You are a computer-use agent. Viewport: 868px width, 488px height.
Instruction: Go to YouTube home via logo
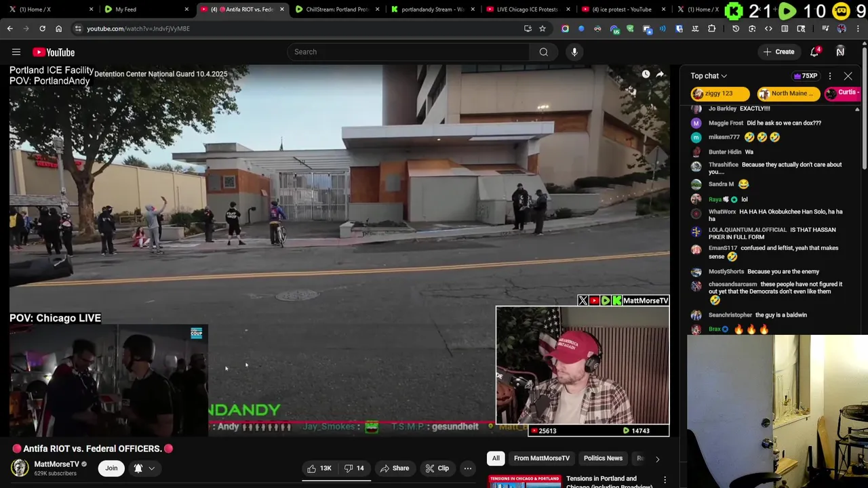click(x=54, y=52)
